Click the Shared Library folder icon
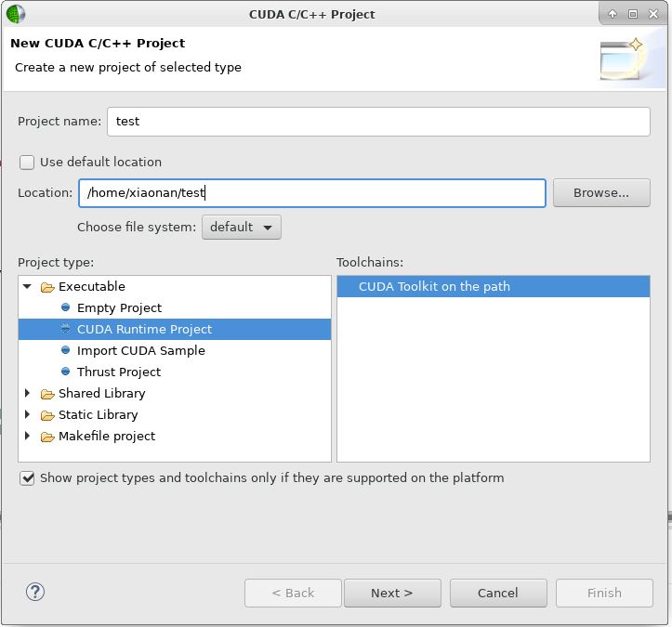This screenshot has height=627, width=672. coord(47,394)
